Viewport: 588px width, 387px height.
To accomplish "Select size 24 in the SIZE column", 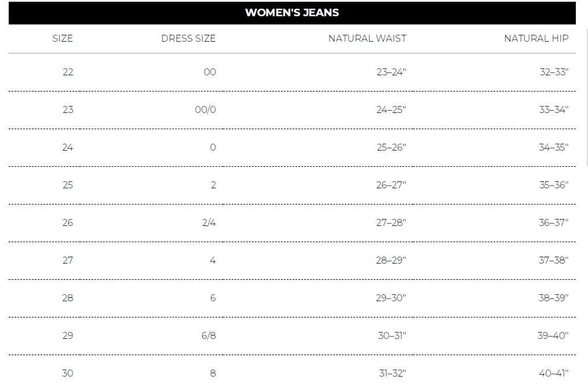I will pos(68,148).
